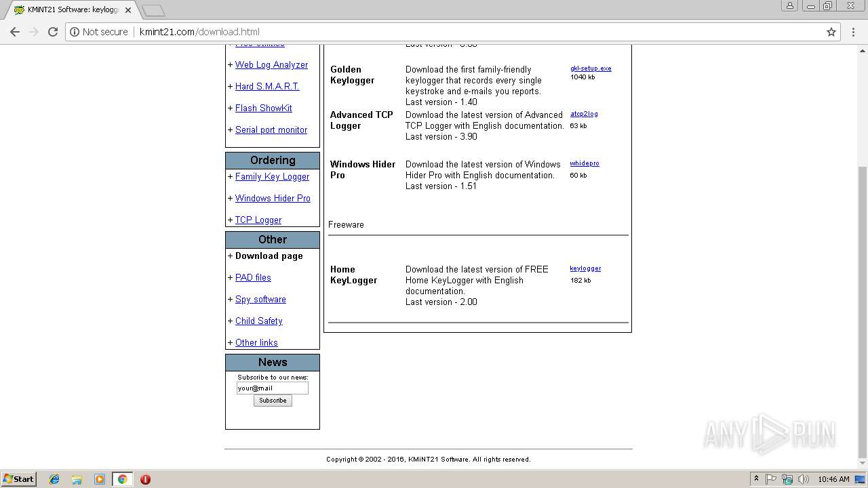Click the Other sidebar header
The height and width of the screenshot is (488, 868).
(273, 240)
